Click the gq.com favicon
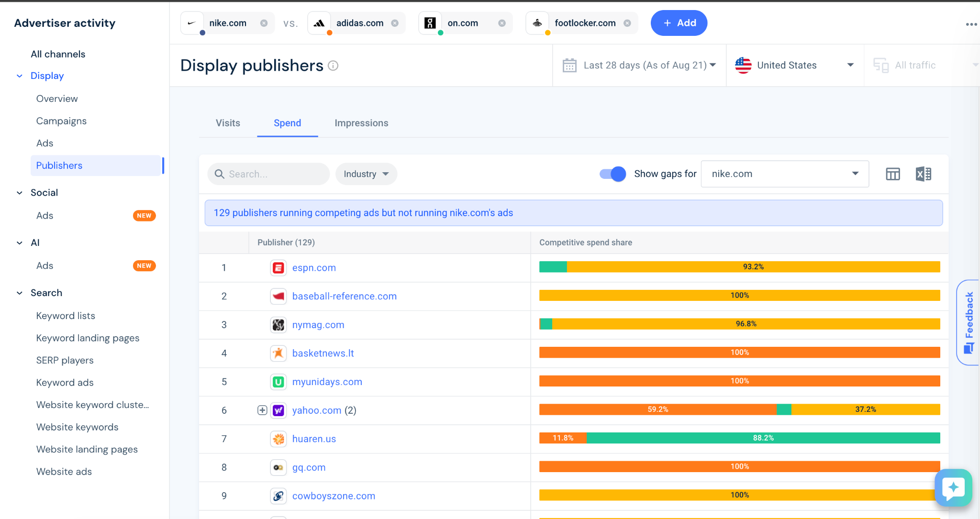The width and height of the screenshot is (980, 519). [x=278, y=467]
